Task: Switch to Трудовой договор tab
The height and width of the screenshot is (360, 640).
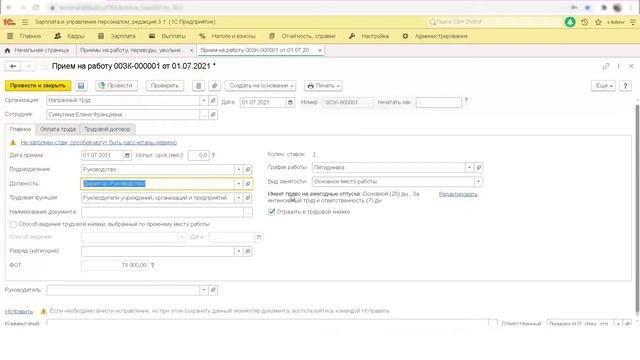Action: coord(107,129)
